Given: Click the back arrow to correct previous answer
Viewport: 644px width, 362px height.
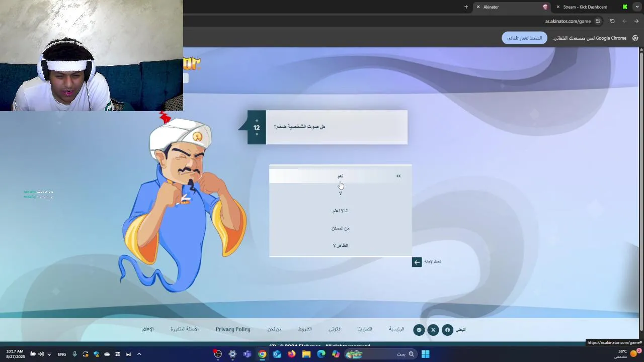Looking at the screenshot, I should click(x=417, y=262).
